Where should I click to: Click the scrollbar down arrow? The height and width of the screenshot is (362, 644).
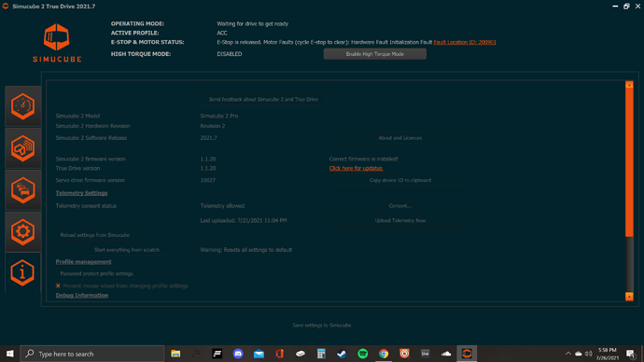click(x=629, y=297)
